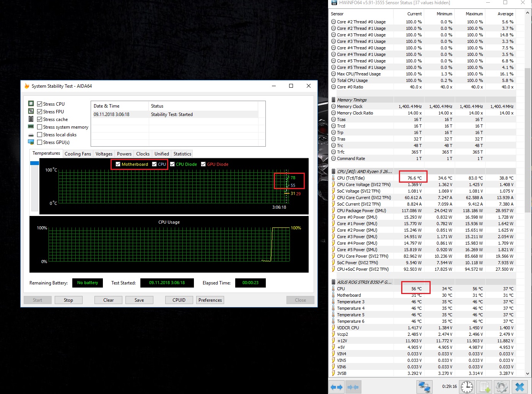532x394 pixels.
Task: Uncheck the Stress CPU checkbox
Action: [40, 104]
